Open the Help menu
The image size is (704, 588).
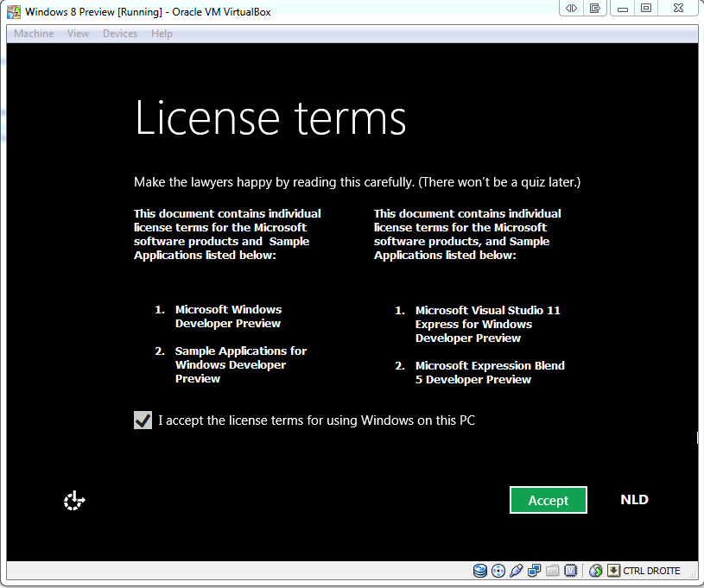(x=162, y=34)
